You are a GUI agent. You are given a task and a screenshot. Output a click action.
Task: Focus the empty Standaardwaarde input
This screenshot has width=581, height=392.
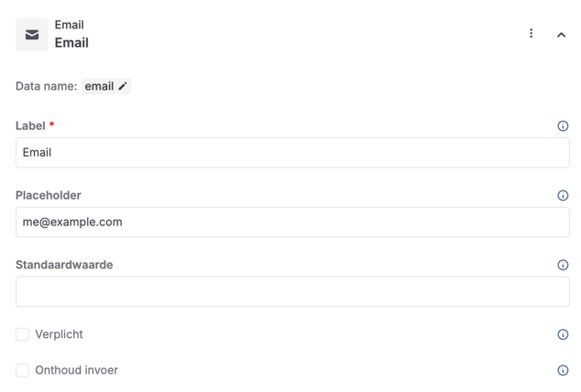(x=292, y=291)
